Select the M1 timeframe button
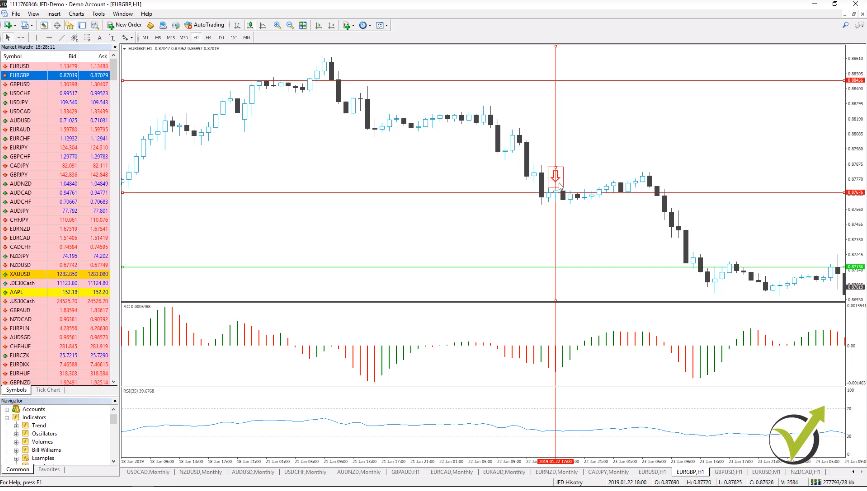Viewport: 867px width, 491px height. click(x=145, y=38)
